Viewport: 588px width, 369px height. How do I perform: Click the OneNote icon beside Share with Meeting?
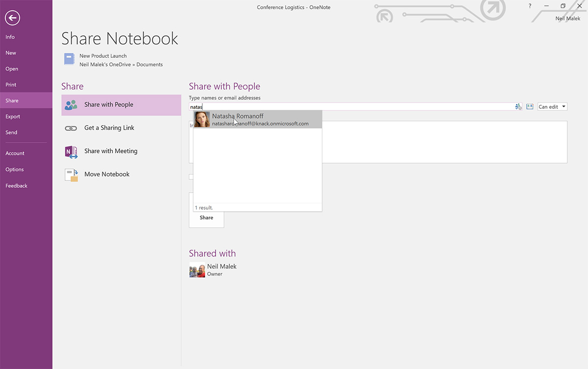[x=71, y=152]
